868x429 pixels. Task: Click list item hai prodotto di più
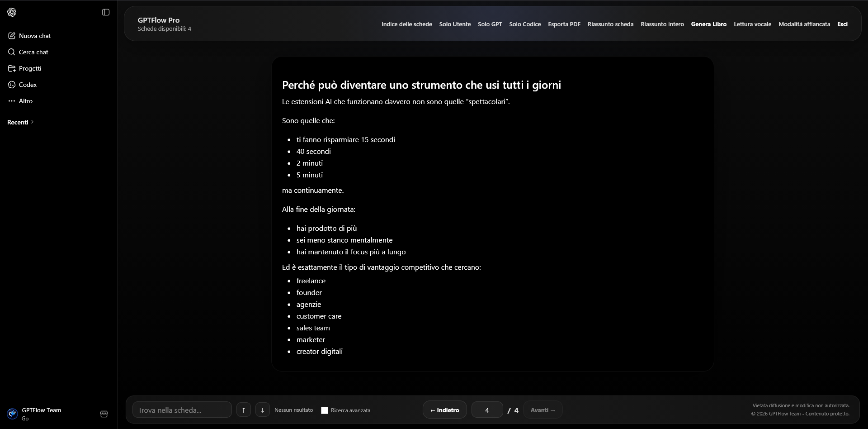327,228
